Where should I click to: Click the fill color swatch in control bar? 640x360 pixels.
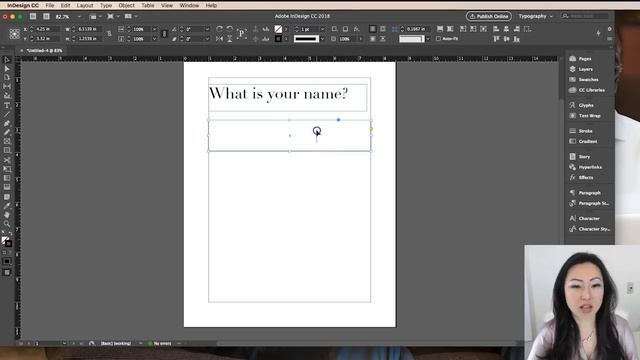pos(278,29)
